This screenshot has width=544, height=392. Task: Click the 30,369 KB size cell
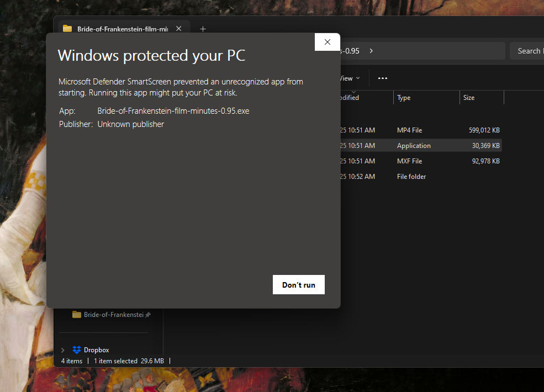click(485, 146)
